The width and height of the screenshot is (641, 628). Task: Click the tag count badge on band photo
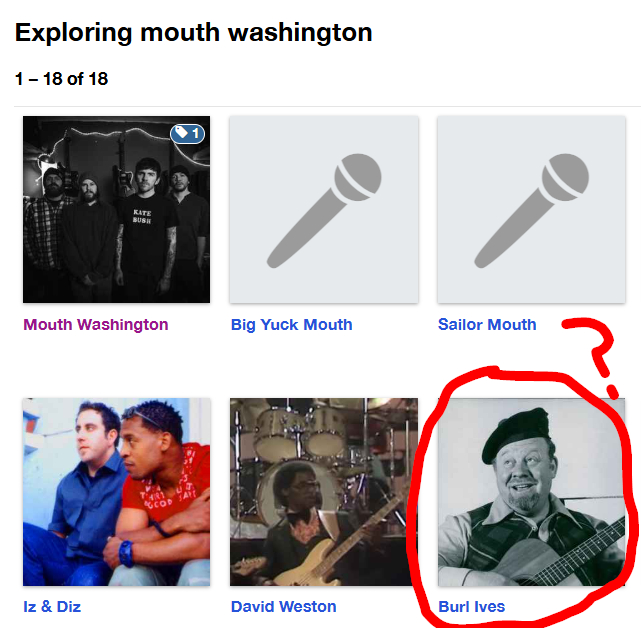187,133
